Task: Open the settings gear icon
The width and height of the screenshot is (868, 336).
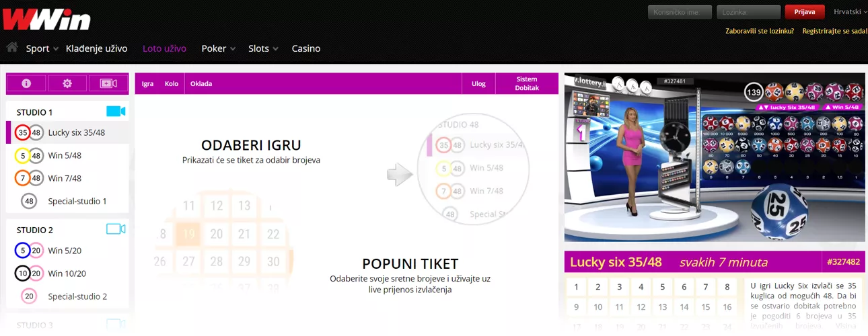Action: tap(67, 83)
